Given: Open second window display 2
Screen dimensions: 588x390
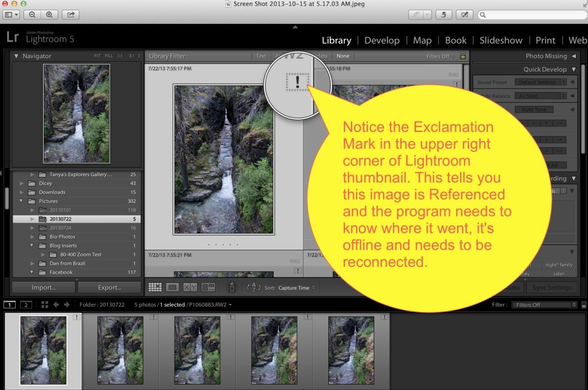Looking at the screenshot, I should 25,305.
